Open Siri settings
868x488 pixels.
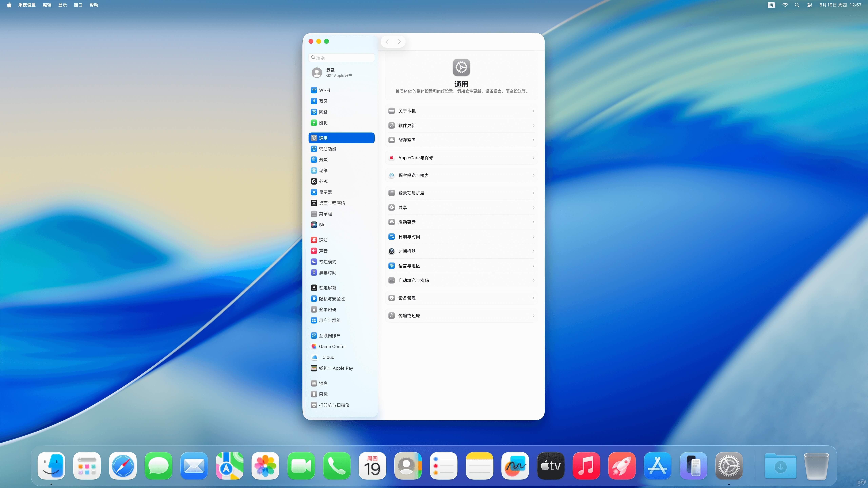click(341, 225)
